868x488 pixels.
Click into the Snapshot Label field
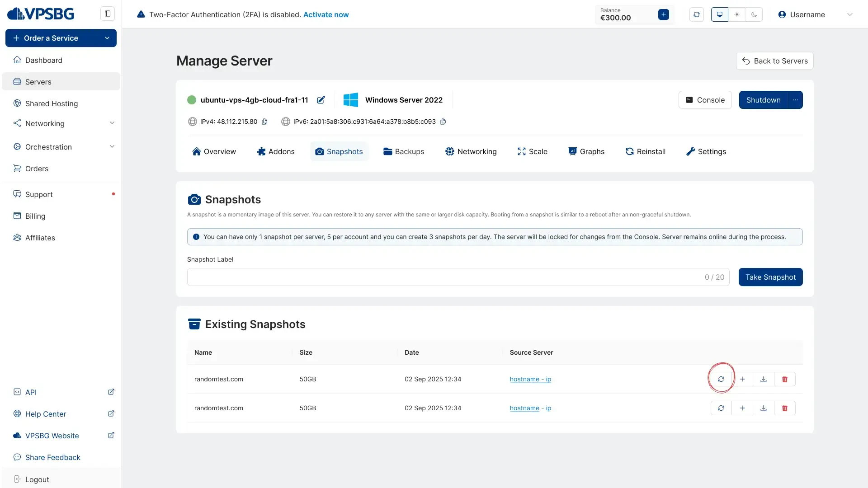(443, 277)
